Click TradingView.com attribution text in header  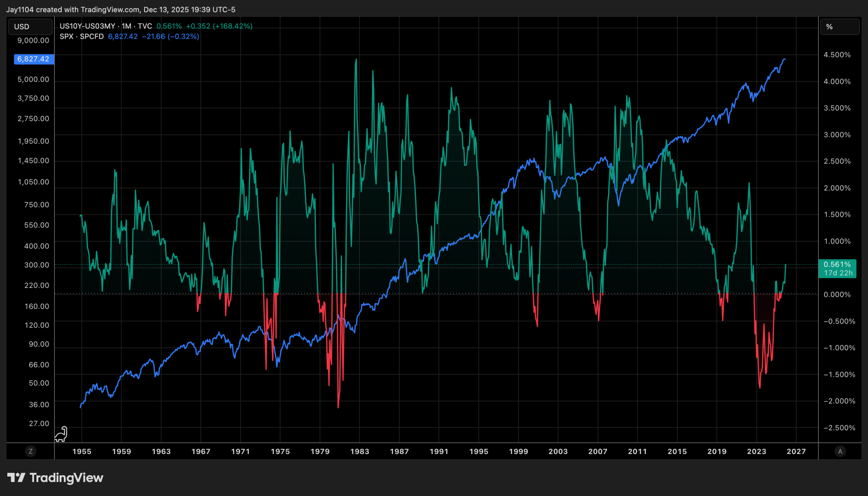[110, 9]
